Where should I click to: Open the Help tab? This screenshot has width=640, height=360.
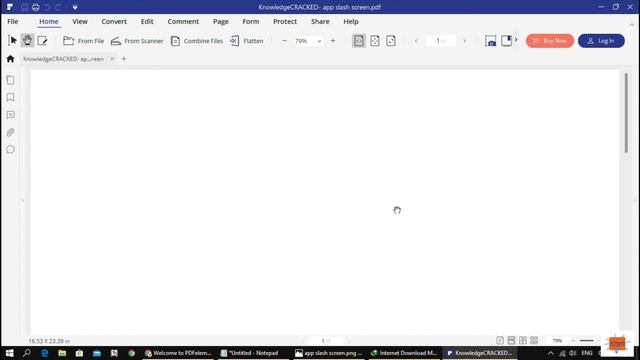[x=351, y=22]
